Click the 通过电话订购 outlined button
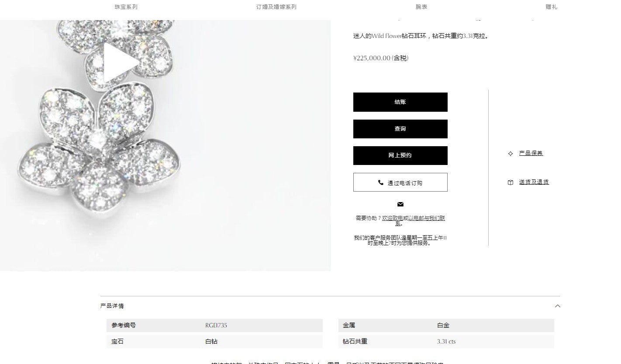This screenshot has height=364, width=621. point(400,182)
